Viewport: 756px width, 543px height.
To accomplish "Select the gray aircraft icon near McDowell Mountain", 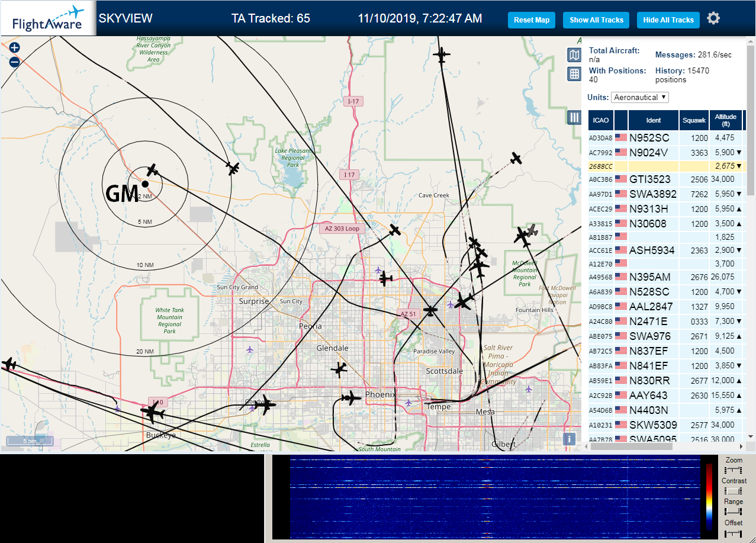I will 532,231.
